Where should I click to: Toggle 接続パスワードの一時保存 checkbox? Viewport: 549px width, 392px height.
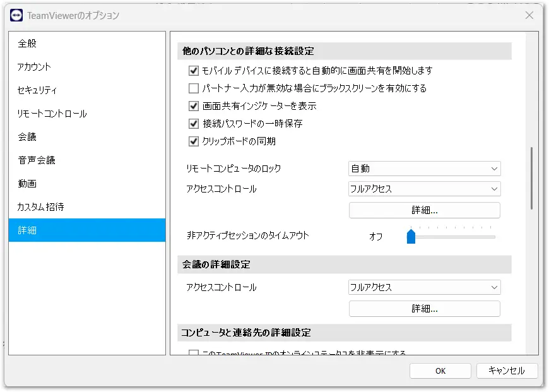coord(194,124)
